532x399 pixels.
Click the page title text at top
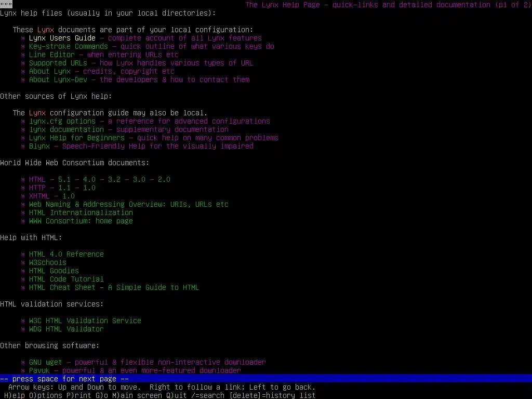pyautogui.click(x=389, y=5)
